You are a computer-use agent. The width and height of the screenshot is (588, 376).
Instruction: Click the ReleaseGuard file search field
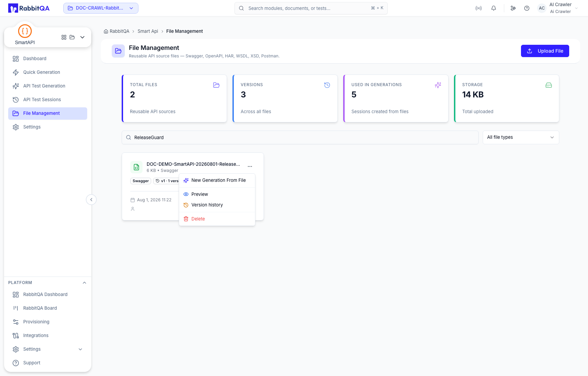300,137
